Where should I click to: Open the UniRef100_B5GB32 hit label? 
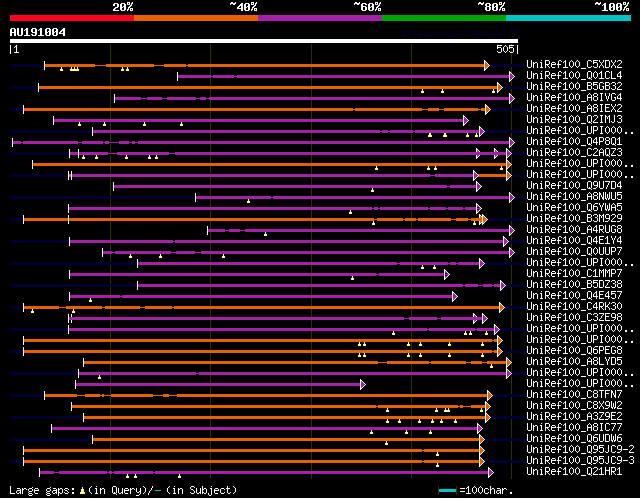(x=574, y=86)
